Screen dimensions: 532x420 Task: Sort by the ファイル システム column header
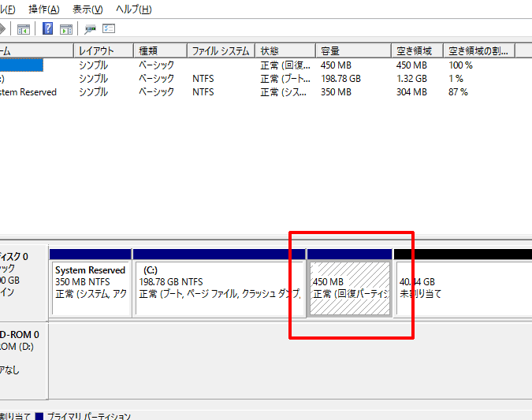(x=221, y=51)
